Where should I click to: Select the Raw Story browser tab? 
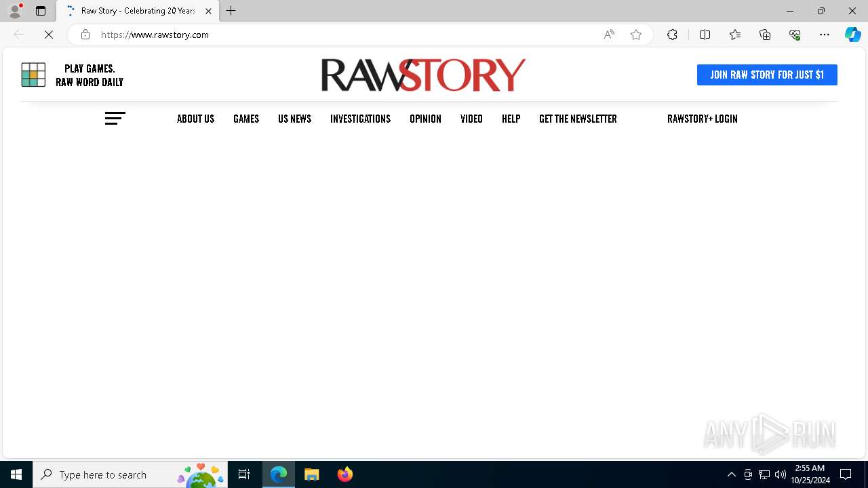(138, 11)
